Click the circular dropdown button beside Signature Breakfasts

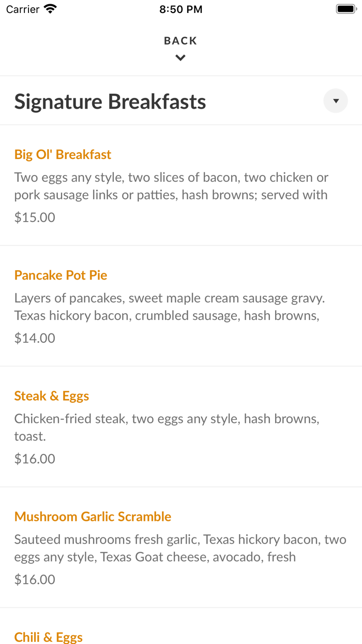point(335,100)
